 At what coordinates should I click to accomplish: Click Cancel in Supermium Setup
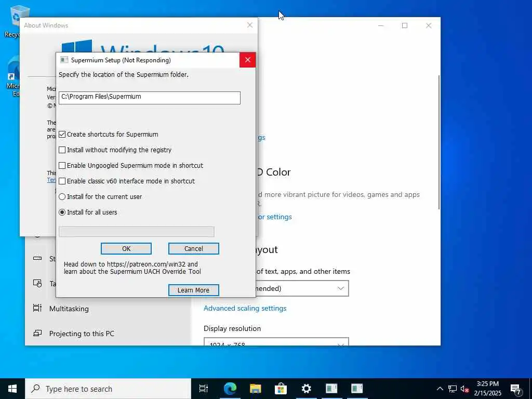point(194,249)
